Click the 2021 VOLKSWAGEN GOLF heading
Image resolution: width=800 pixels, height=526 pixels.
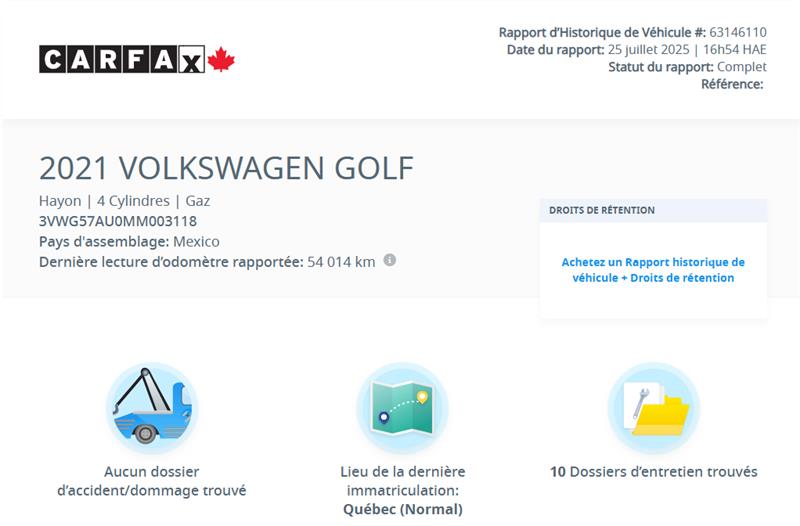(226, 168)
